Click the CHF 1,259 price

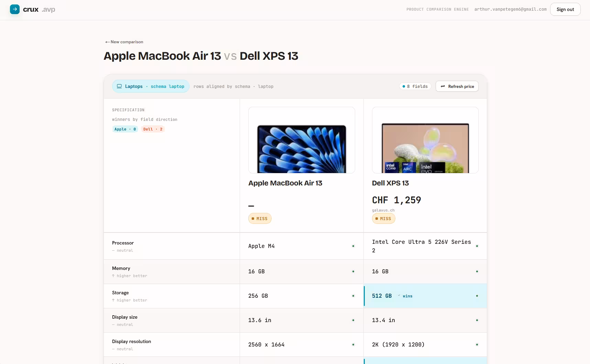click(396, 200)
